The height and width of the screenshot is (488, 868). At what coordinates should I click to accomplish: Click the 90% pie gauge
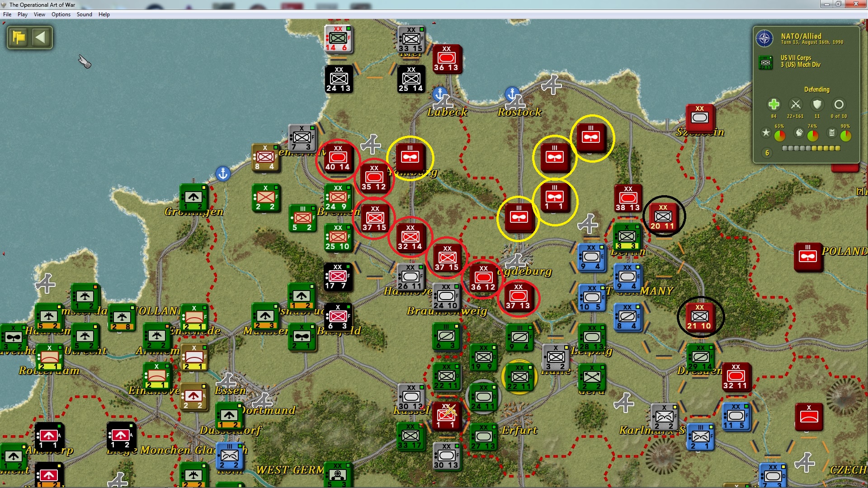tap(846, 135)
